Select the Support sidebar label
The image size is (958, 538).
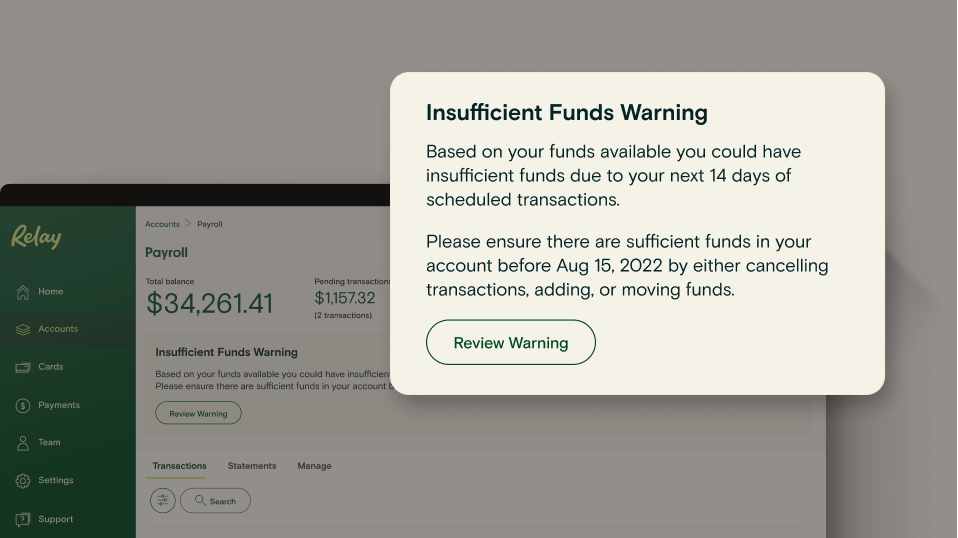point(56,519)
